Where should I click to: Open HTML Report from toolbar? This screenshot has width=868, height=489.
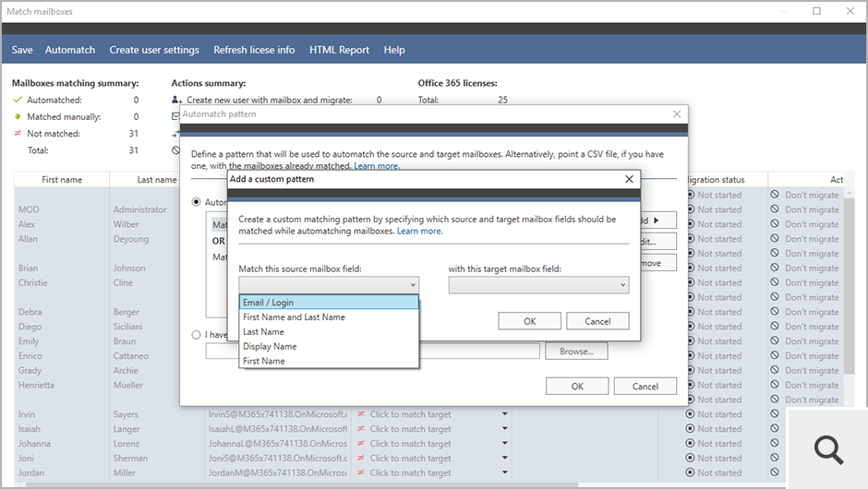(339, 50)
